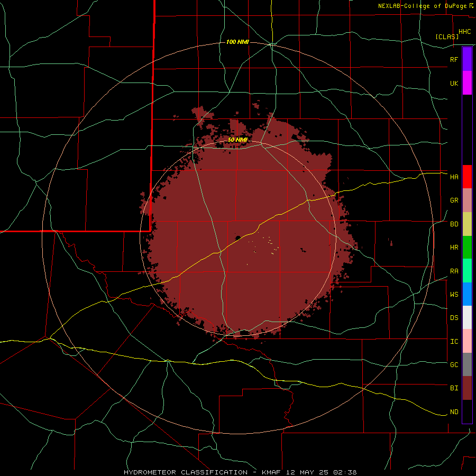Click the 02:38 timestamp
The width and height of the screenshot is (476, 476).
coord(345,472)
